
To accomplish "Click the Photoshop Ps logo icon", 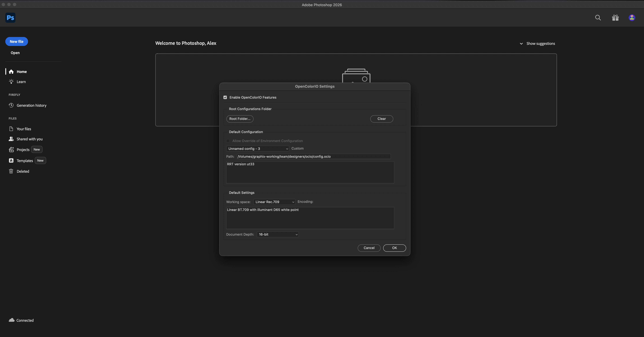I will 10,18.
